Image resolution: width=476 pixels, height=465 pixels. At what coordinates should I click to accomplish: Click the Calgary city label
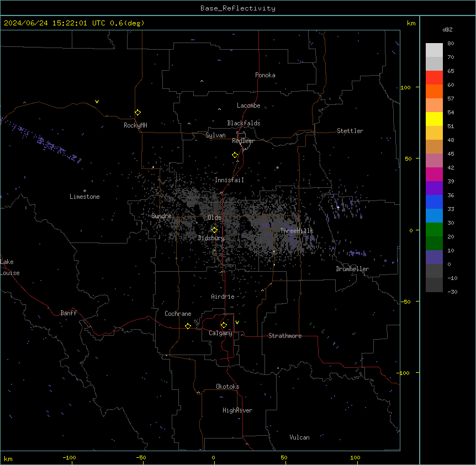[x=220, y=333]
